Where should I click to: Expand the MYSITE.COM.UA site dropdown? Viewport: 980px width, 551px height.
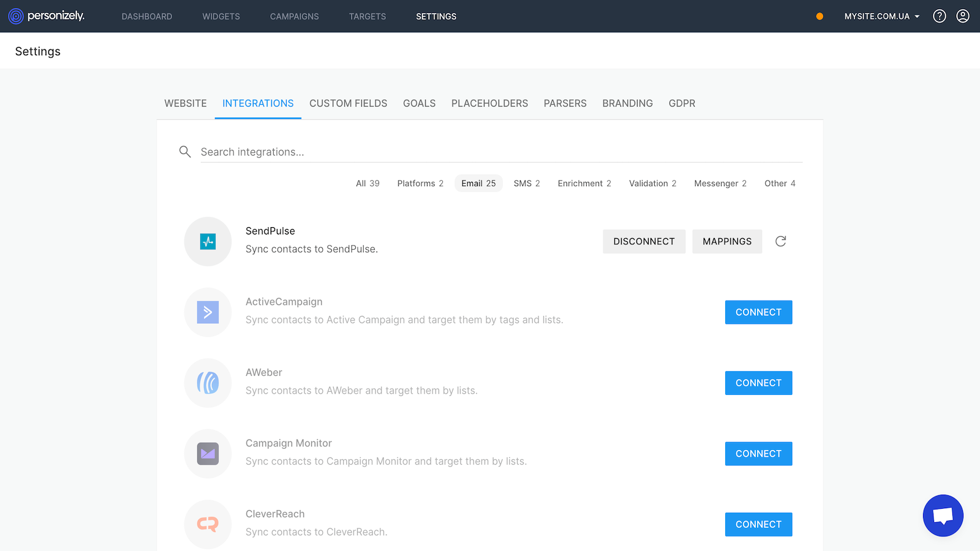pyautogui.click(x=881, y=17)
